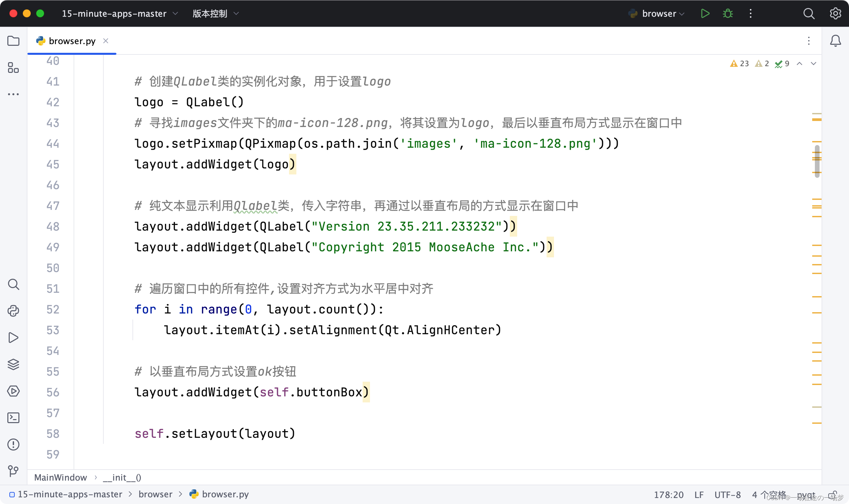Viewport: 849px width, 504px height.
Task: Open the Problems tool window icon
Action: [13, 445]
